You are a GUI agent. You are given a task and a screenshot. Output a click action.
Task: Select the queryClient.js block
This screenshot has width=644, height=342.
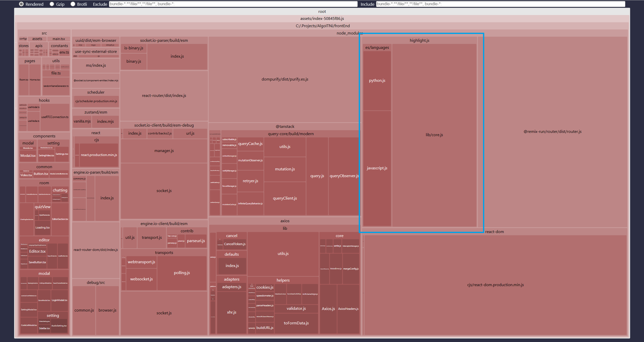point(285,198)
